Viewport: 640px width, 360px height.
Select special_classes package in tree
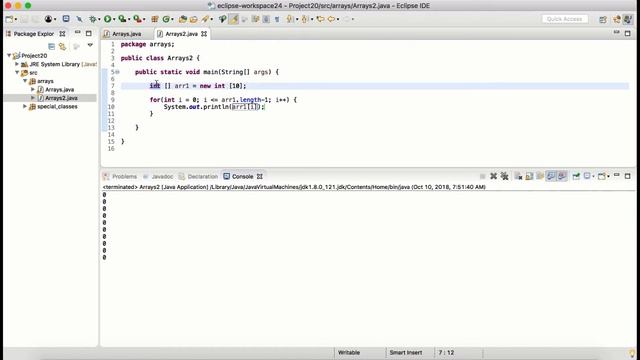pos(57,107)
